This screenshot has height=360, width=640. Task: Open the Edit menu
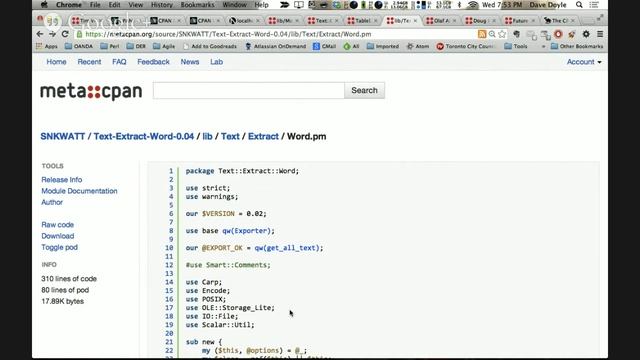tap(114, 5)
